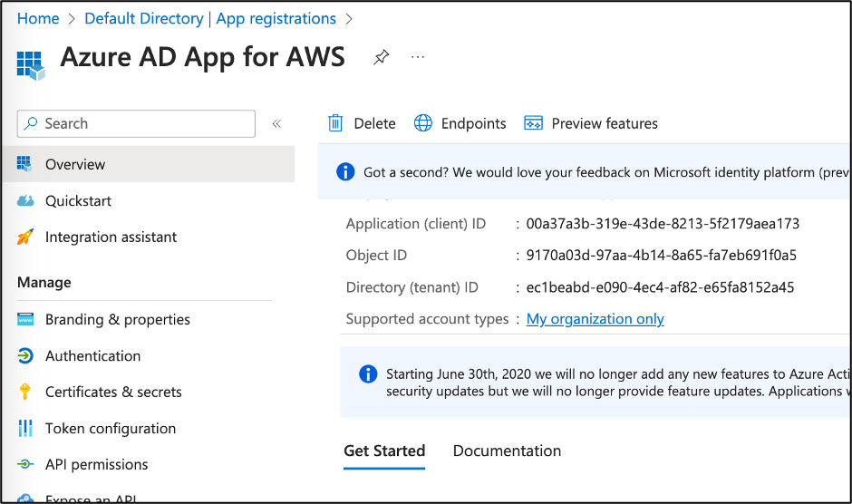Click the pin icon beside the app title
The width and height of the screenshot is (852, 504).
(x=382, y=57)
